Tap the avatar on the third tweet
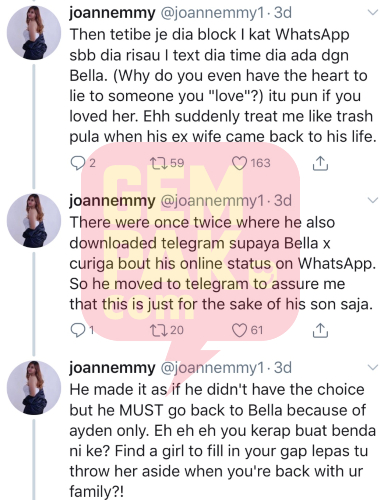Screen dimensions: 380x500 (34, 388)
